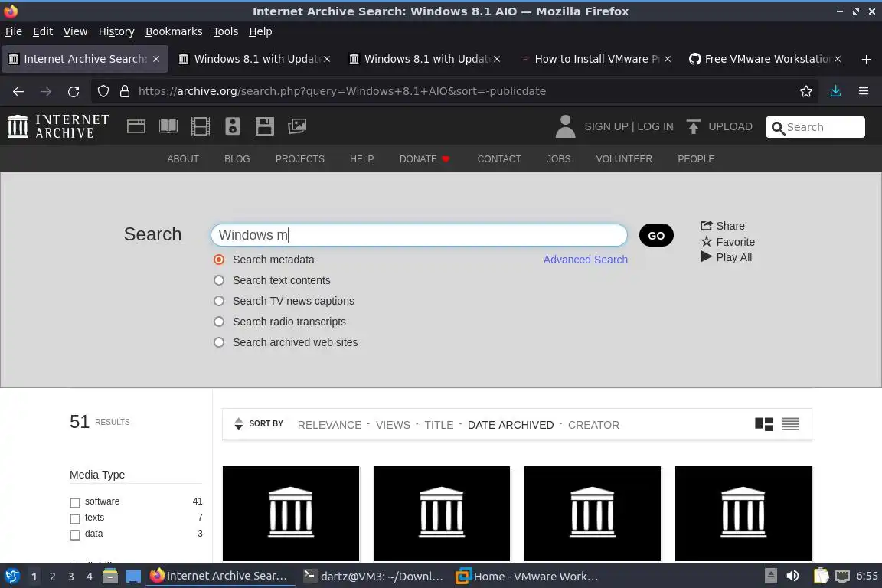Switch to How to Install VMware tab
The image size is (882, 588).
click(596, 59)
